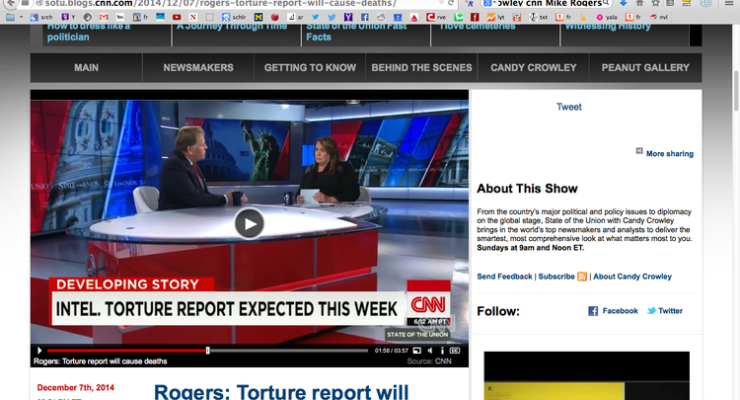740x400 pixels.
Task: Open the yellow M Michigan bookmark icon
Action: (259, 17)
